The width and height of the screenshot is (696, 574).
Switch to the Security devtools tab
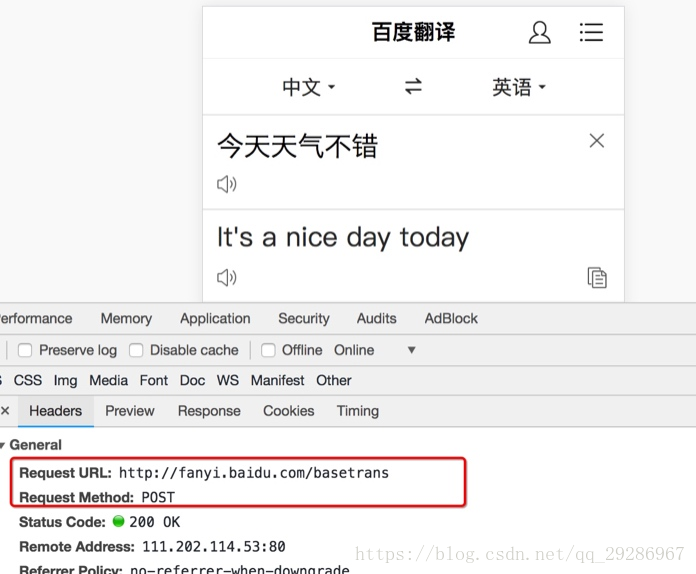pos(304,318)
